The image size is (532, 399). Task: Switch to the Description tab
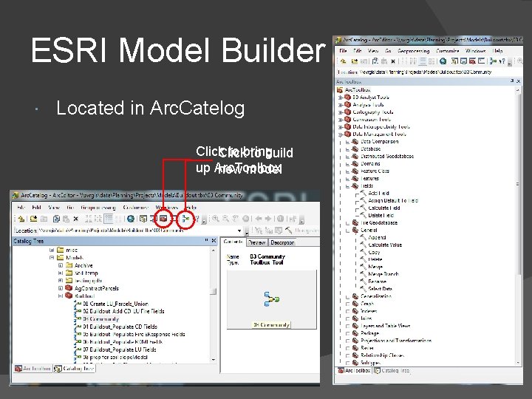pyautogui.click(x=282, y=242)
